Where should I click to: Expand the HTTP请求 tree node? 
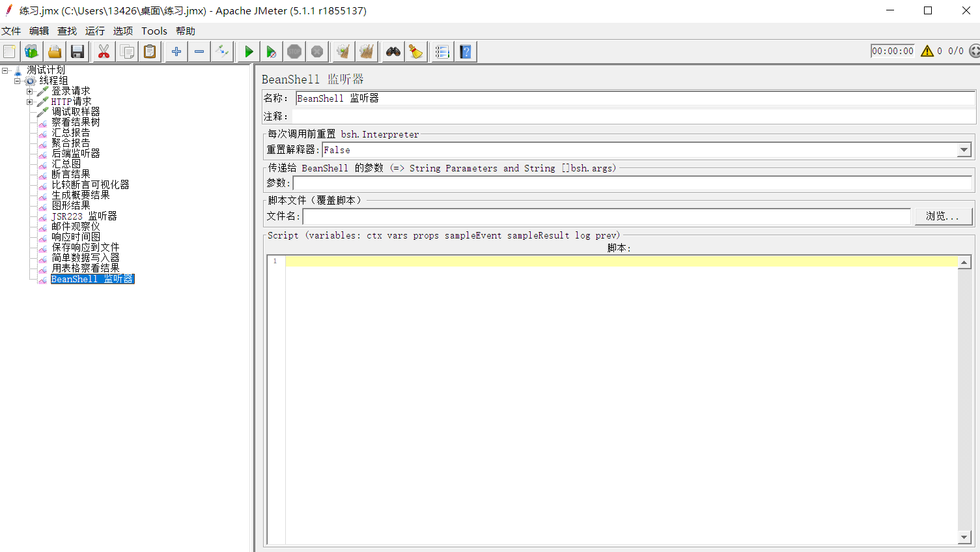point(29,102)
